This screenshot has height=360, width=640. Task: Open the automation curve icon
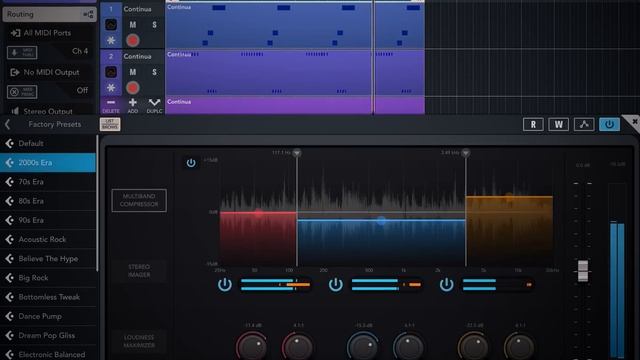tap(584, 124)
